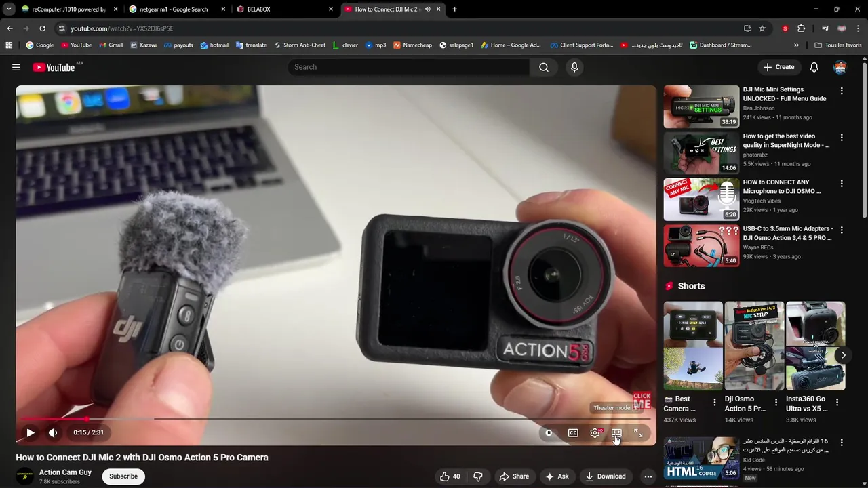This screenshot has width=868, height=488.
Task: Open the DJI Mic Mini Settings thumbnail
Action: pos(701,106)
